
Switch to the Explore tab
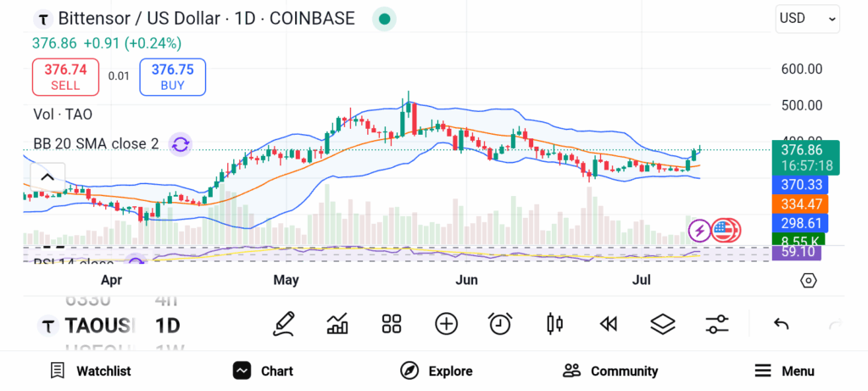click(437, 371)
